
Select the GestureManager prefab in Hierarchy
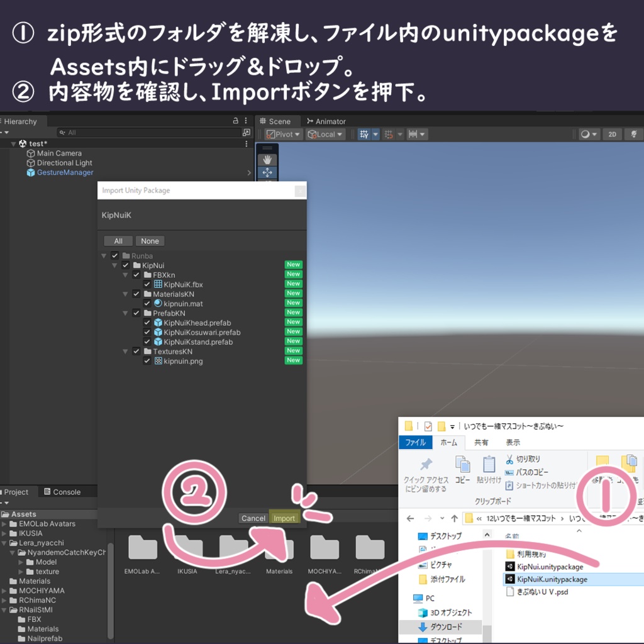(65, 172)
